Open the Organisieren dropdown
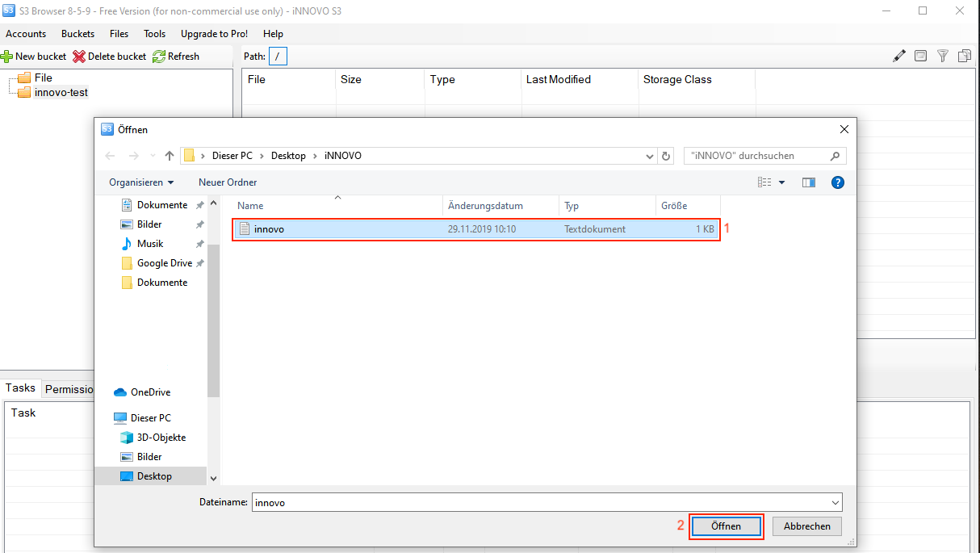This screenshot has width=980, height=553. coord(141,182)
